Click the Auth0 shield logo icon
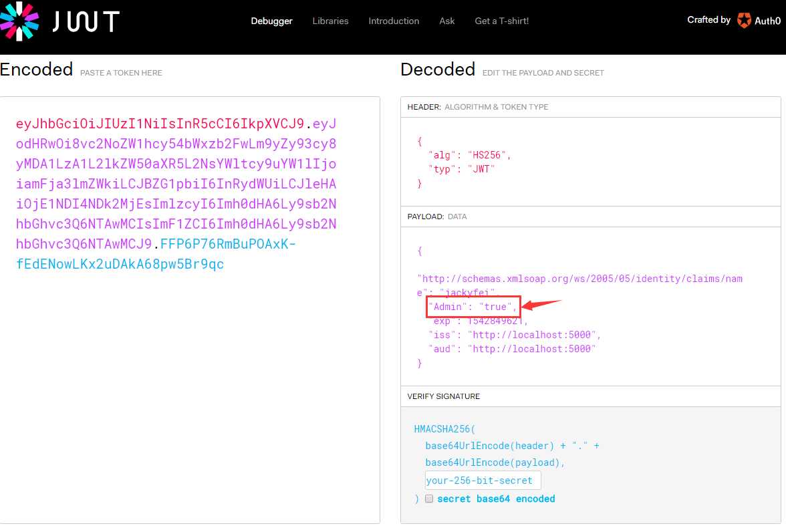 tap(744, 21)
